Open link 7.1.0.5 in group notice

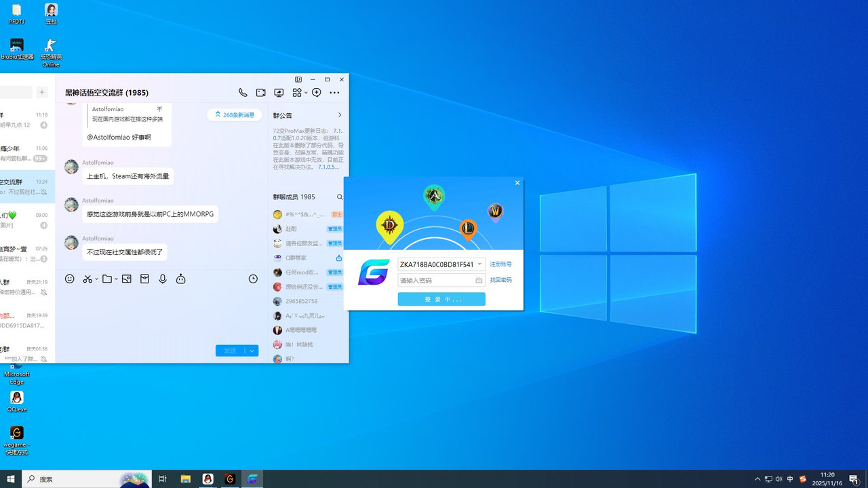click(327, 167)
